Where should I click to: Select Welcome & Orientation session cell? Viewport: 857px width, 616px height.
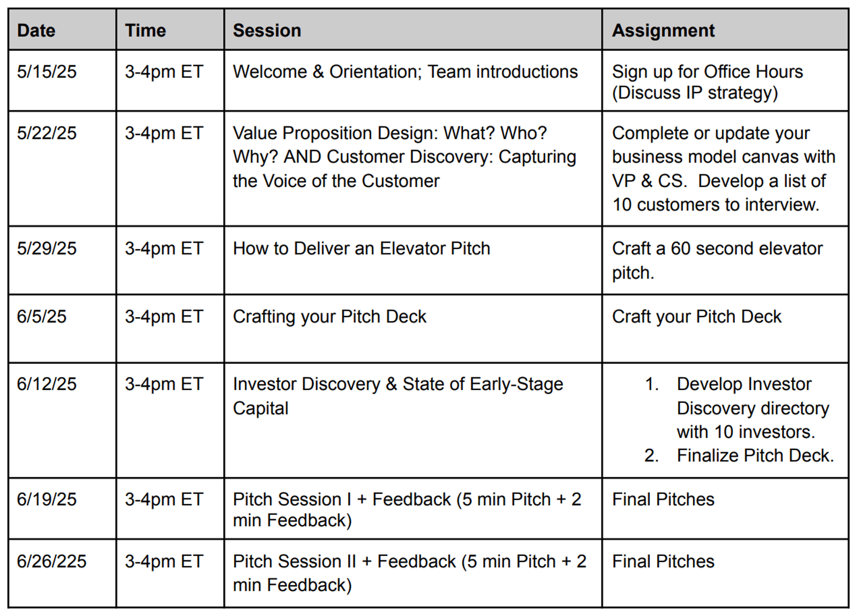click(413, 80)
